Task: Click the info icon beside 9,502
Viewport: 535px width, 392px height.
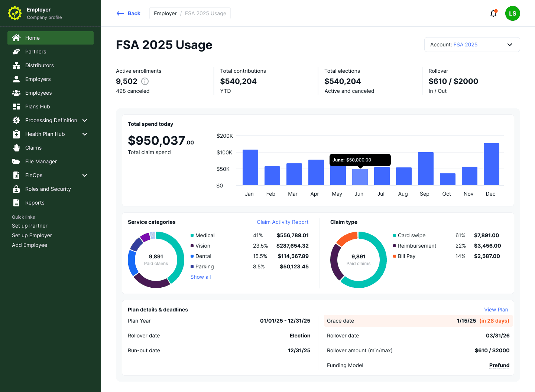Action: click(145, 81)
